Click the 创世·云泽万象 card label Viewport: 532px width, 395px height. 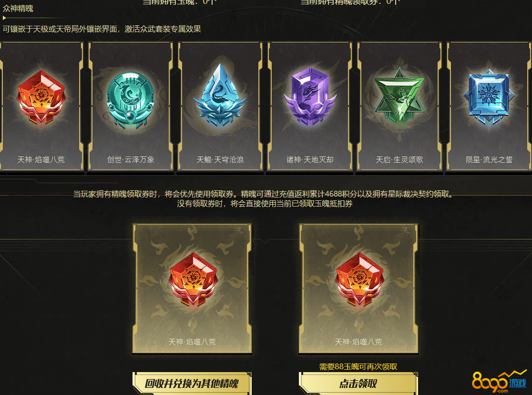tap(131, 160)
